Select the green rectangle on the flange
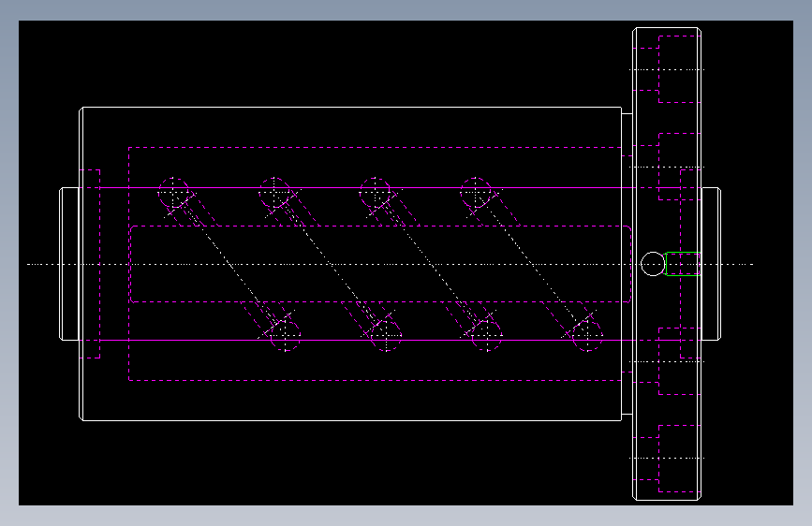 683,264
